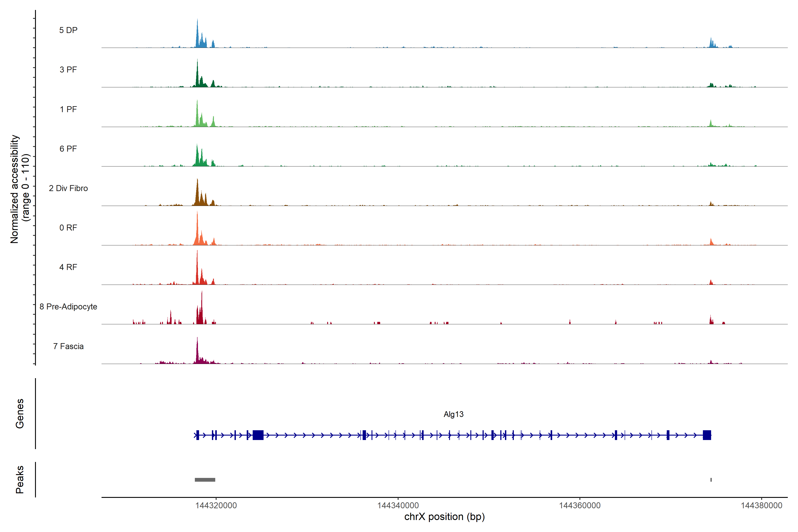The image size is (798, 532).
Task: Click the 144380000 axis tick label
Action: (761, 506)
